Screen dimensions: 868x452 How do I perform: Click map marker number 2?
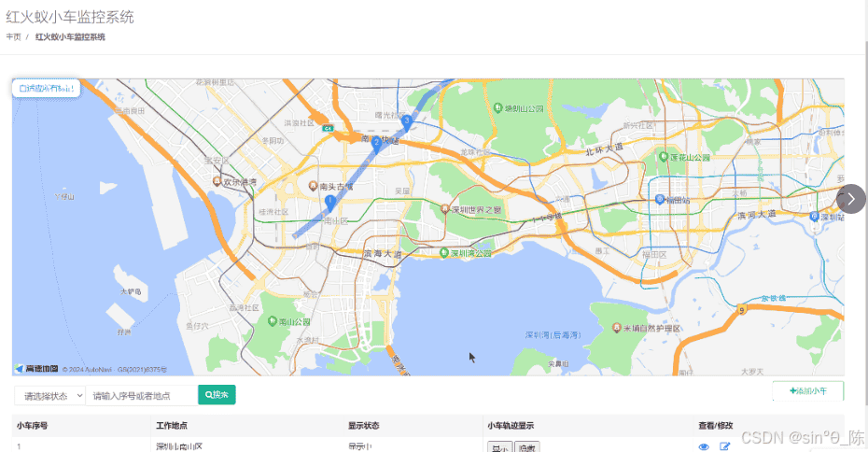(x=376, y=143)
